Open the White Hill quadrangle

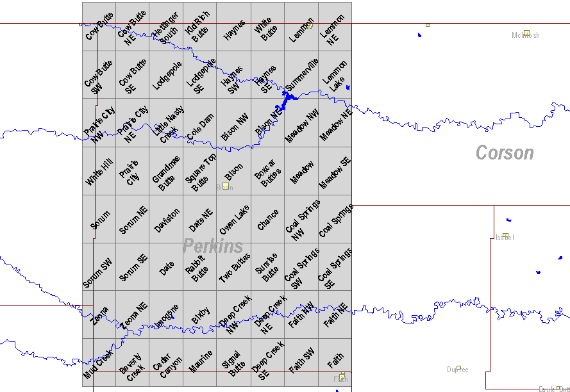pos(98,171)
